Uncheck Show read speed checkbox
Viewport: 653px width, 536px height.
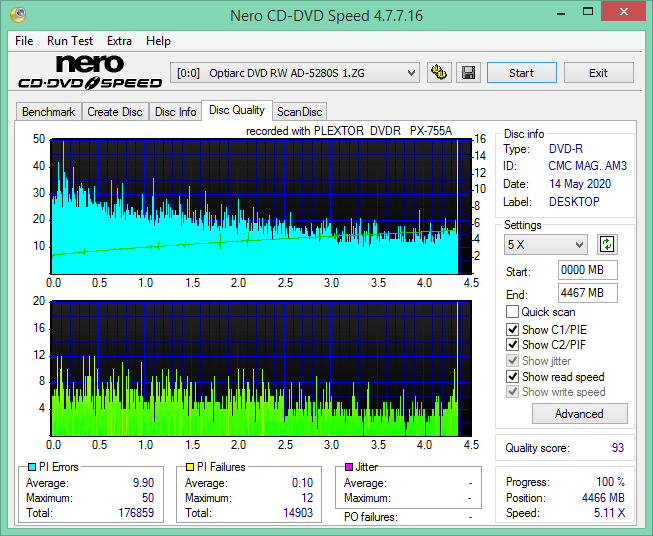pyautogui.click(x=512, y=376)
